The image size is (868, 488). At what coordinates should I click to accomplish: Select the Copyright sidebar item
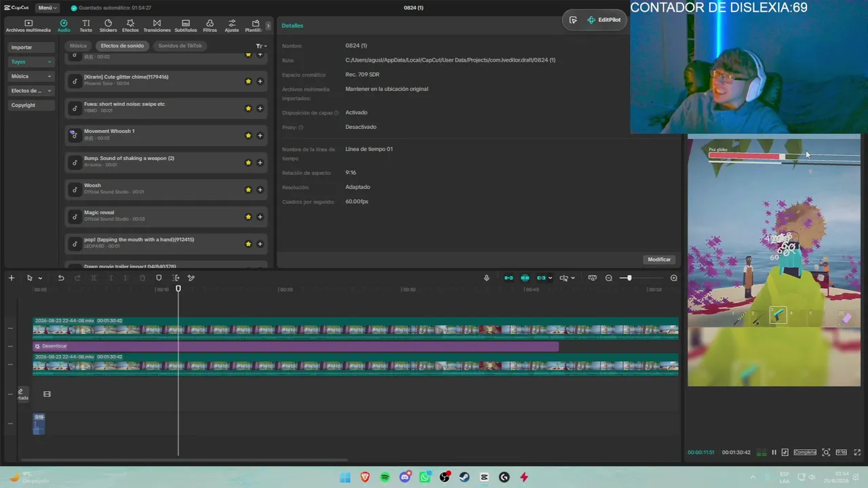coord(31,105)
